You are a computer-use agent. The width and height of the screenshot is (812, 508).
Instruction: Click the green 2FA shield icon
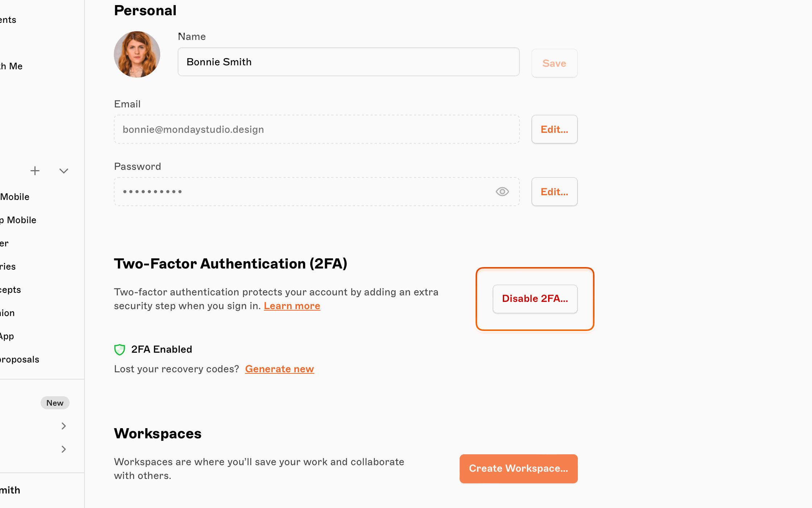pos(120,349)
